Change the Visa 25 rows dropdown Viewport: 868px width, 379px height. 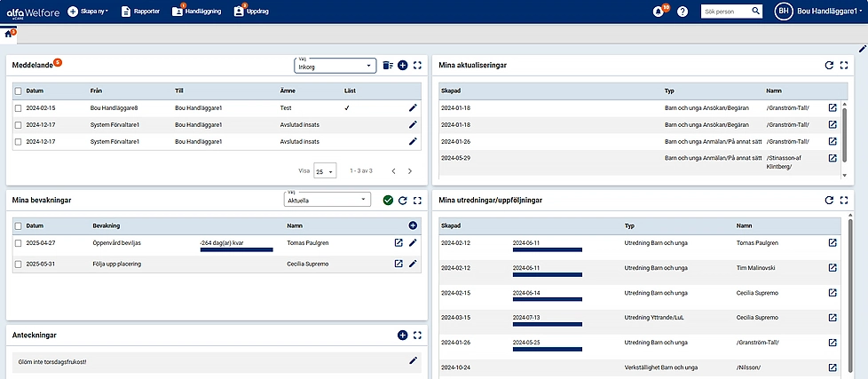click(324, 170)
